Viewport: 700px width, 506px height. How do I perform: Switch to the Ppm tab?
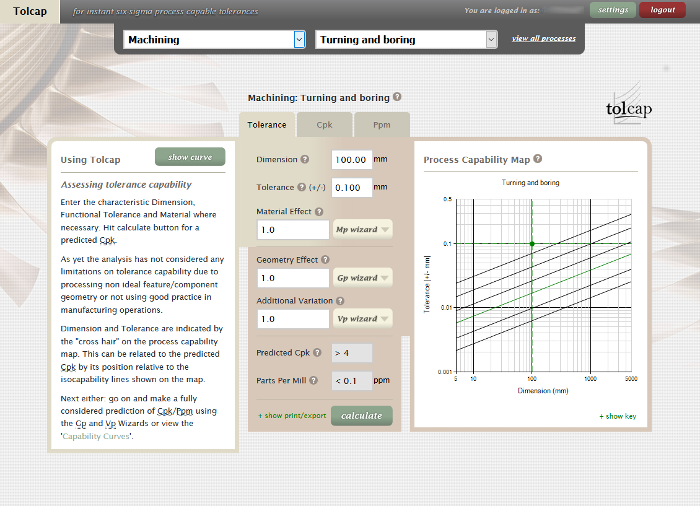[382, 125]
